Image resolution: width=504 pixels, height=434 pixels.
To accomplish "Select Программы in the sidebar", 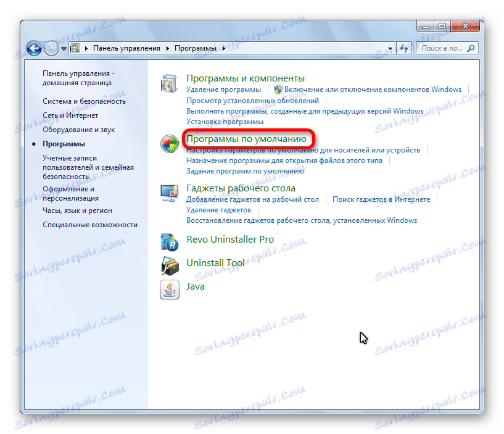I will [x=64, y=144].
